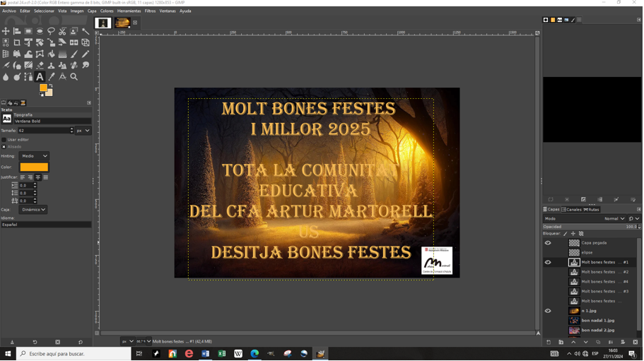Screen dimensions: 644x361
Task: Toggle visibility of the 'n 1.jpg' layer
Action: tap(548, 311)
